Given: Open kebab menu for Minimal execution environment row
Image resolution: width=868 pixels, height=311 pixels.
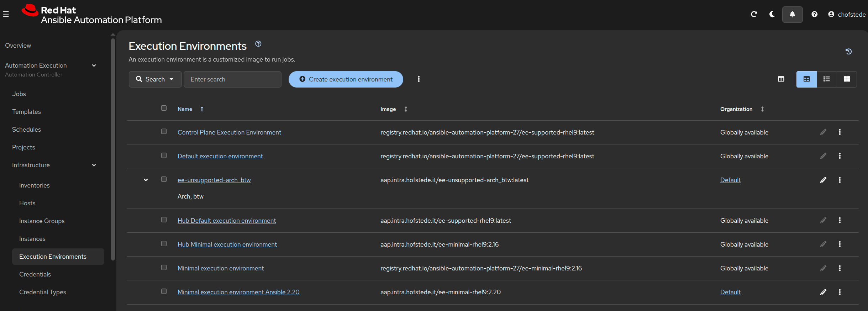Looking at the screenshot, I should pos(840,268).
